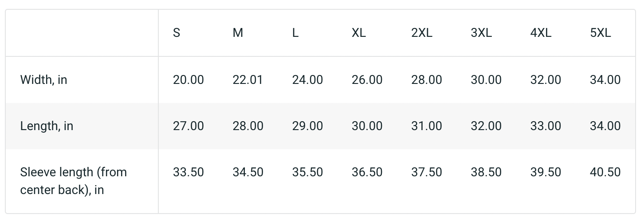The height and width of the screenshot is (222, 644).
Task: Select the 20.00 width value for S
Action: point(188,80)
